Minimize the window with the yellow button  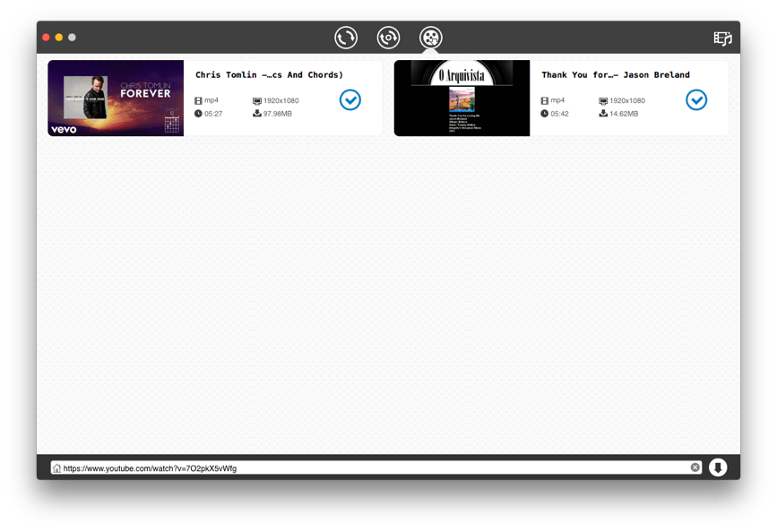[x=59, y=37]
